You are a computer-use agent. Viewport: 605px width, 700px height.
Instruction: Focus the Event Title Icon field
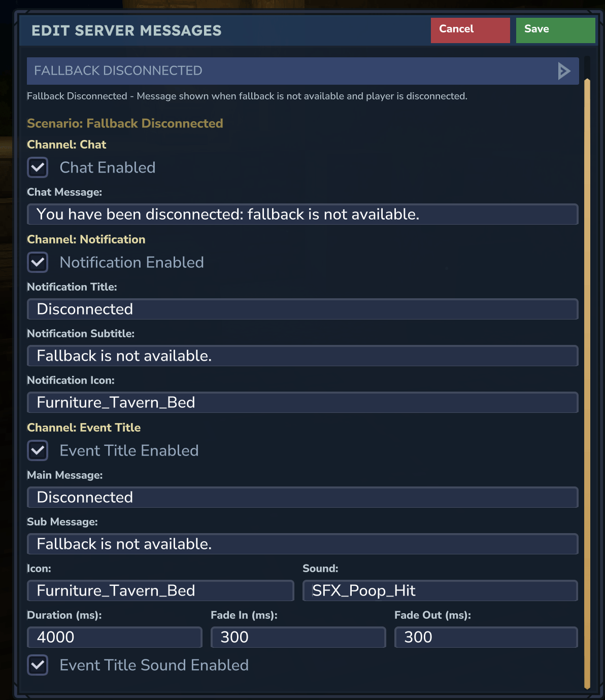tap(160, 590)
